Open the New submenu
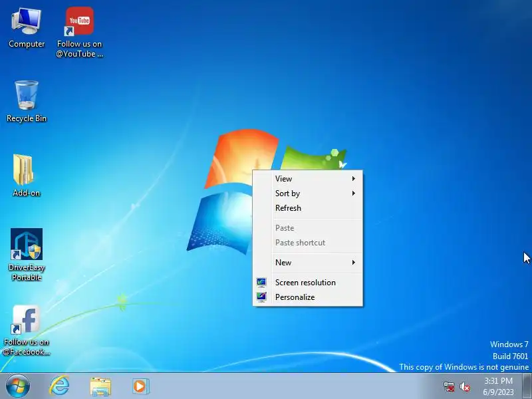This screenshot has height=399, width=532. pos(308,262)
